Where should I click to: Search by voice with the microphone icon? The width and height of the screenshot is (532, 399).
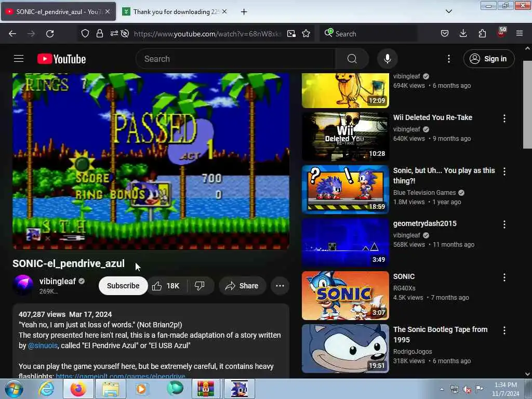tap(387, 59)
